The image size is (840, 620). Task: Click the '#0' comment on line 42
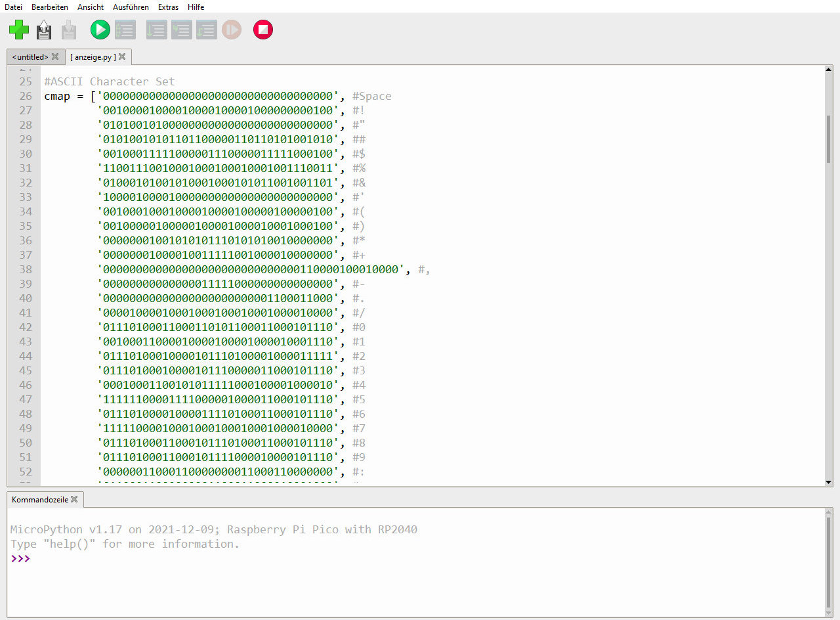click(359, 327)
